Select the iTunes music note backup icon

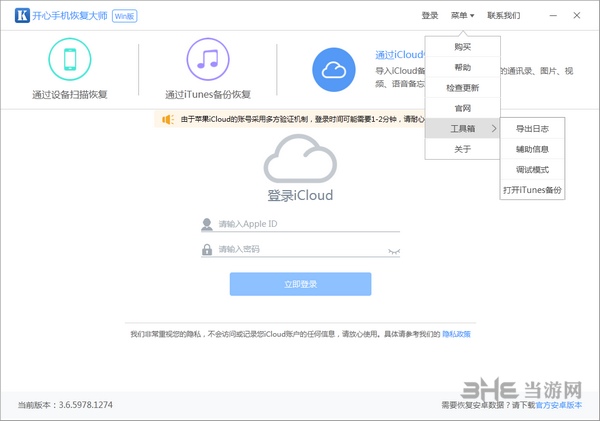pyautogui.click(x=208, y=59)
